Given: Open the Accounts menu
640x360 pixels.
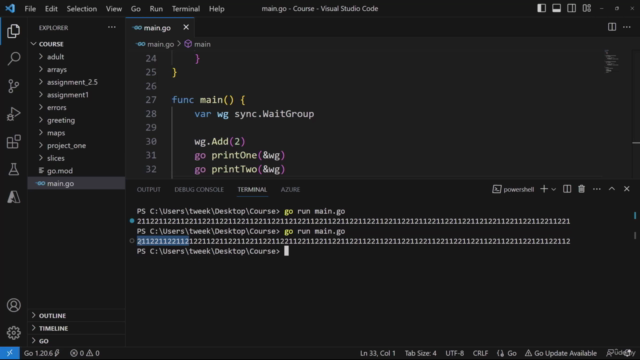Looking at the screenshot, I should click(13, 305).
